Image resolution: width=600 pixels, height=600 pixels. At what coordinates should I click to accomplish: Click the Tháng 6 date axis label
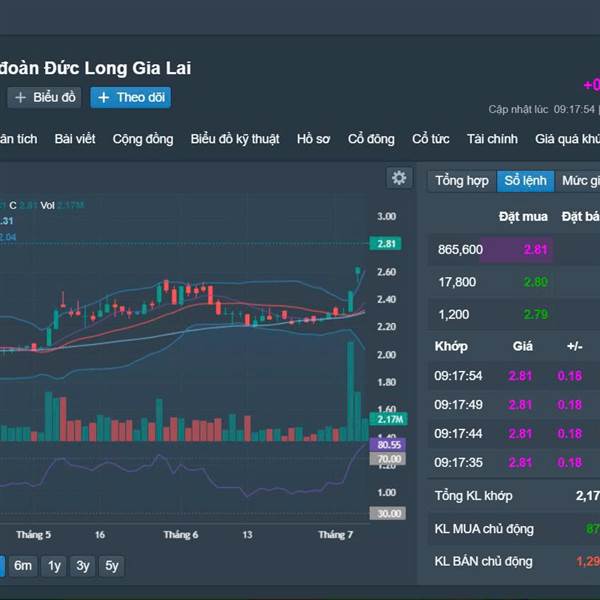point(181,535)
